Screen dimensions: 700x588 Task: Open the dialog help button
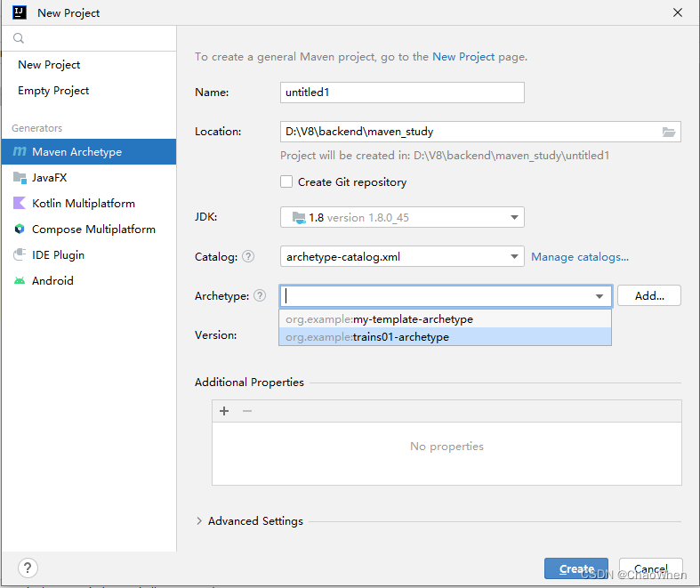(x=28, y=568)
